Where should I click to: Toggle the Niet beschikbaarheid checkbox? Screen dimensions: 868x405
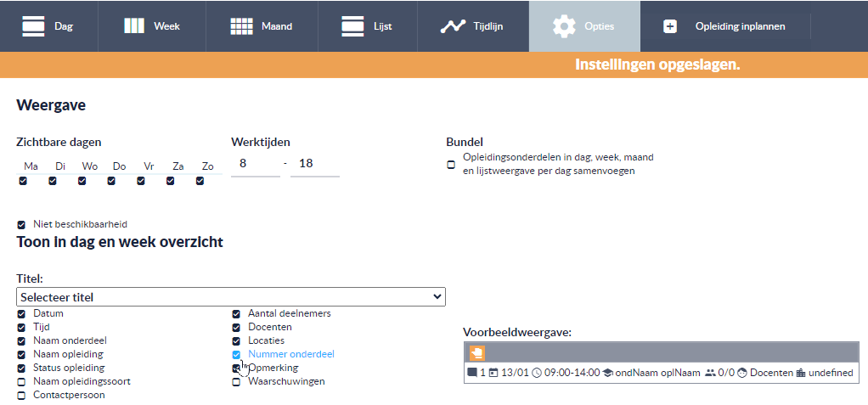21,225
